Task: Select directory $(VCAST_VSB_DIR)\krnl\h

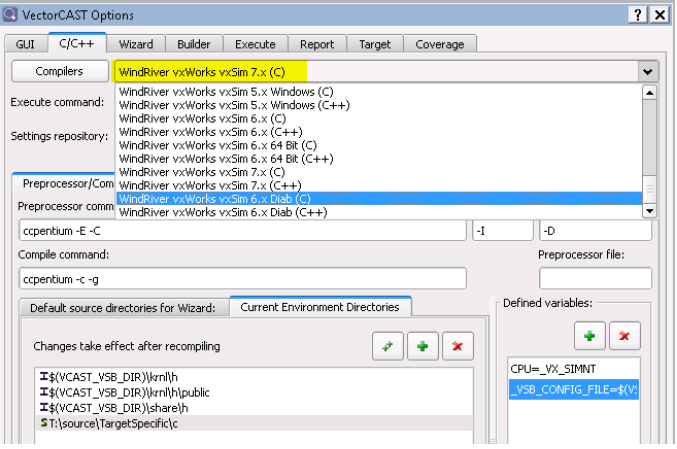Action: coord(254,377)
